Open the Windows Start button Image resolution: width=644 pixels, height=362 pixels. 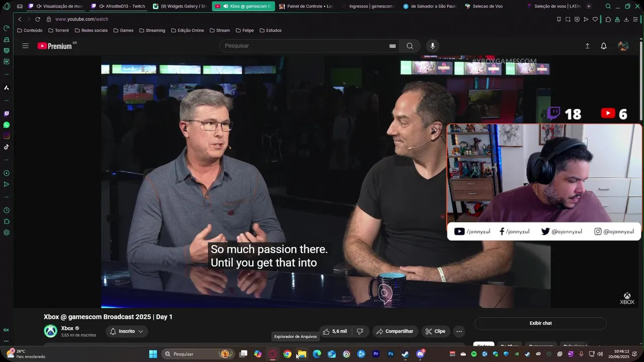tap(153, 354)
